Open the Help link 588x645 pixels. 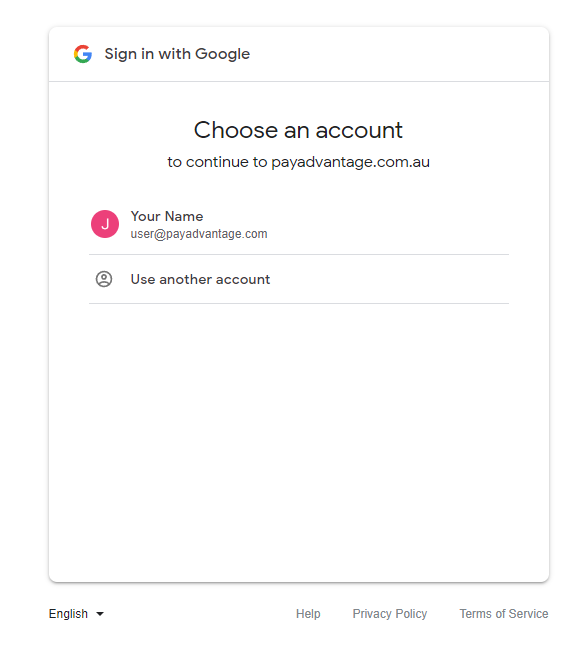[308, 614]
